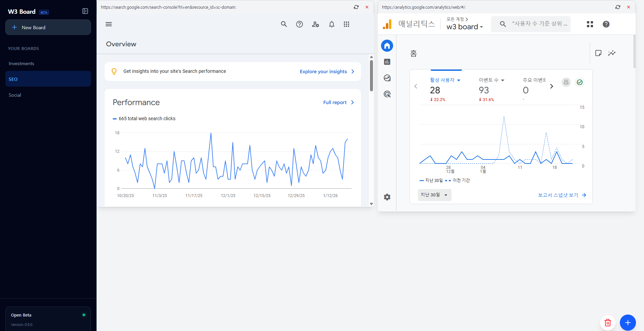644x331 pixels.
Task: Open the Analytics reports icon
Action: pyautogui.click(x=387, y=62)
